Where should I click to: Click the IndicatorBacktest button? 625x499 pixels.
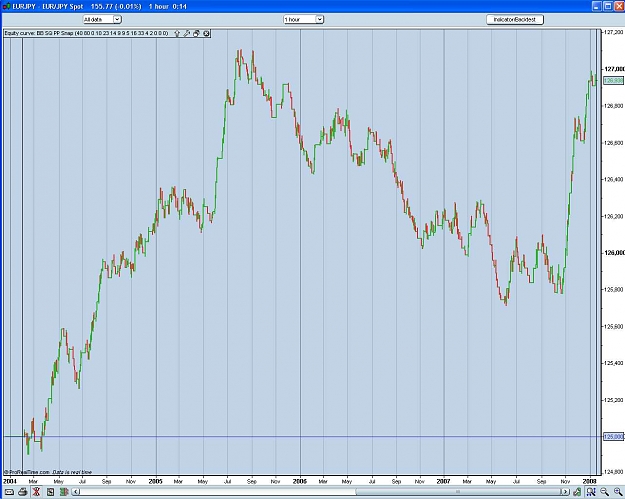[x=515, y=19]
